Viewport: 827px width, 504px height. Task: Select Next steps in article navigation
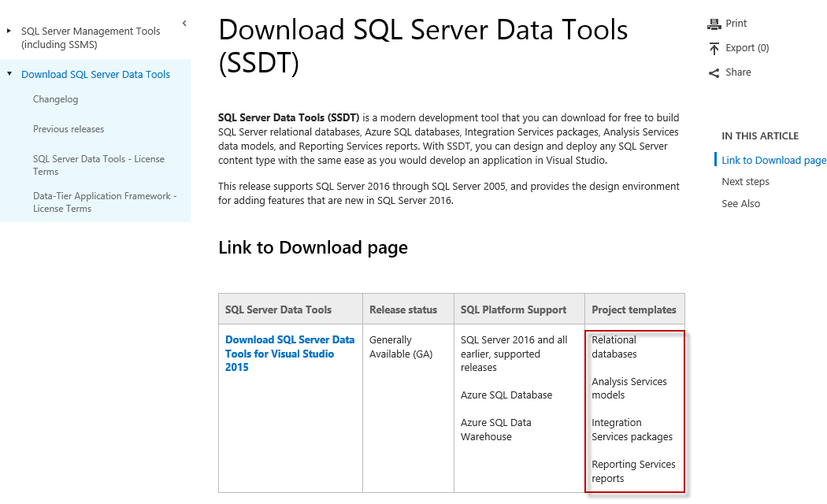click(745, 181)
